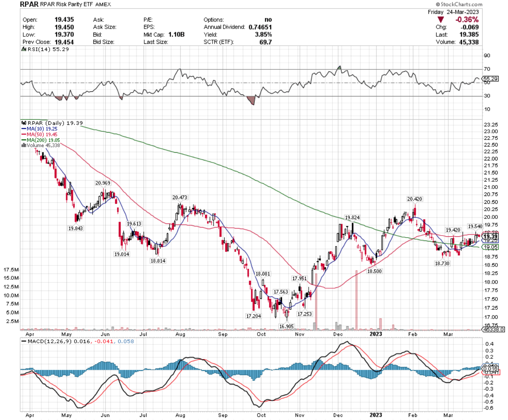Click the Annual Dividend value 0.74651
Screen dimensions: 508x420
(x=260, y=27)
